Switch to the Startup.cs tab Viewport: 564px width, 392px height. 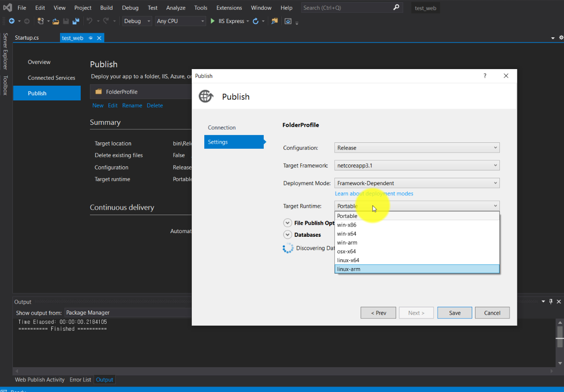pos(27,38)
